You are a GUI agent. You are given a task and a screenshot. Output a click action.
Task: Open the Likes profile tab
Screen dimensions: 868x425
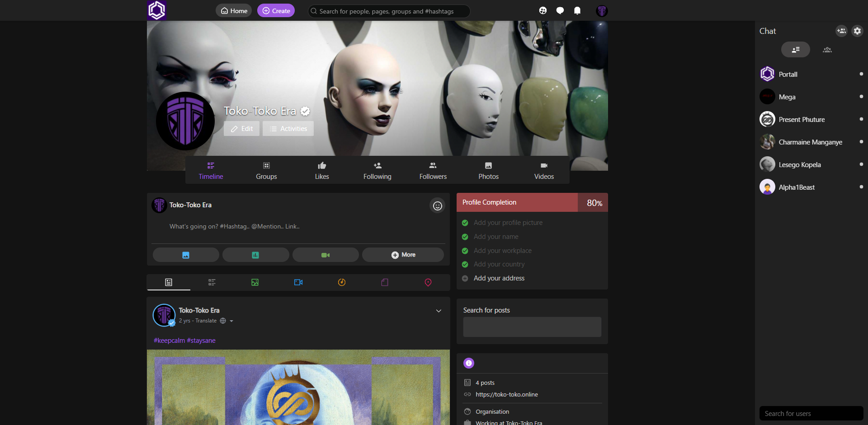click(322, 171)
